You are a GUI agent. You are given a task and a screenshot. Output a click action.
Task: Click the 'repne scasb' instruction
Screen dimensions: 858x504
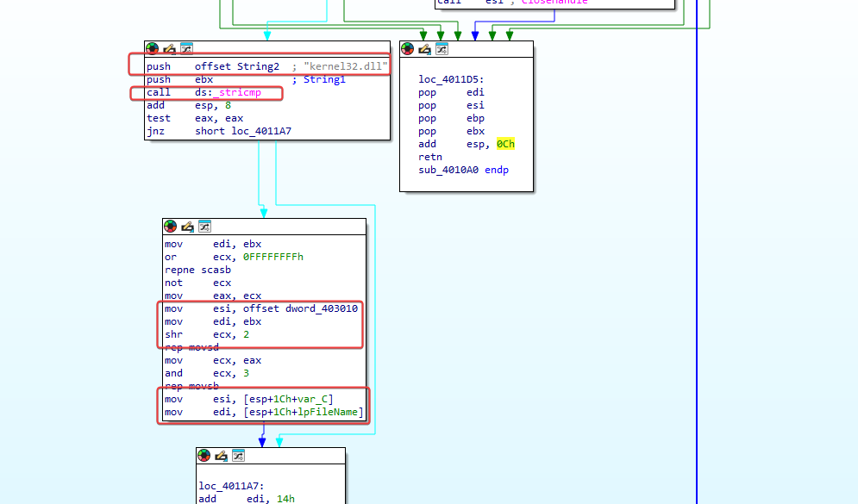pyautogui.click(x=197, y=270)
